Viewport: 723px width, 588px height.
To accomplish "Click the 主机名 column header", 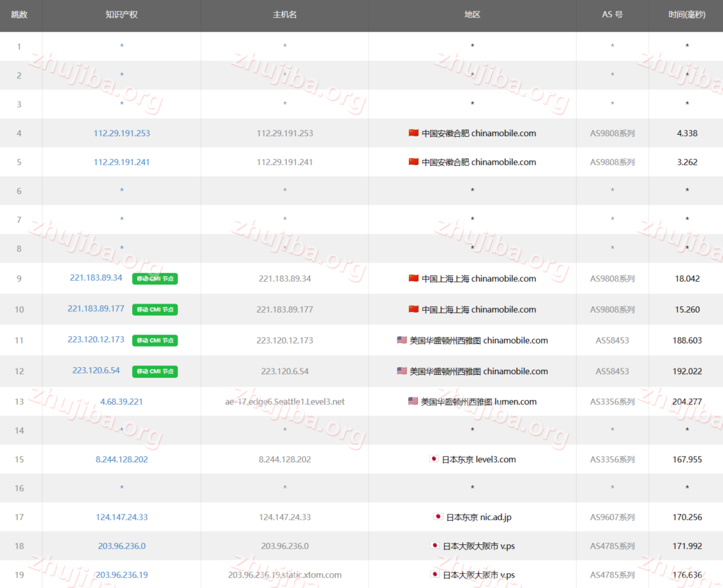I will click(x=285, y=15).
